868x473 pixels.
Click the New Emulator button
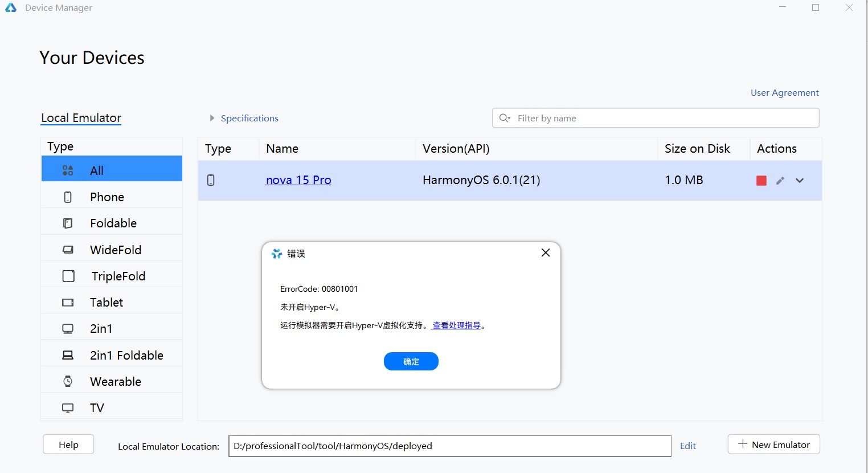point(774,445)
